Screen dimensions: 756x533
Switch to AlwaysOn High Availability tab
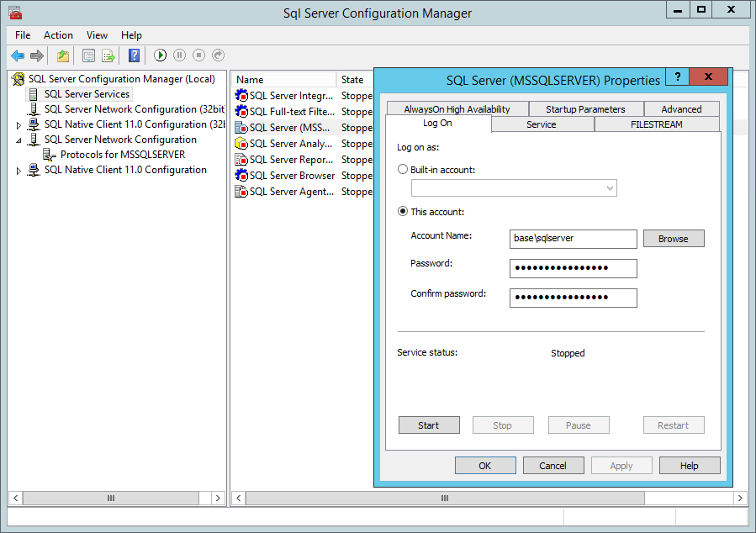click(457, 109)
